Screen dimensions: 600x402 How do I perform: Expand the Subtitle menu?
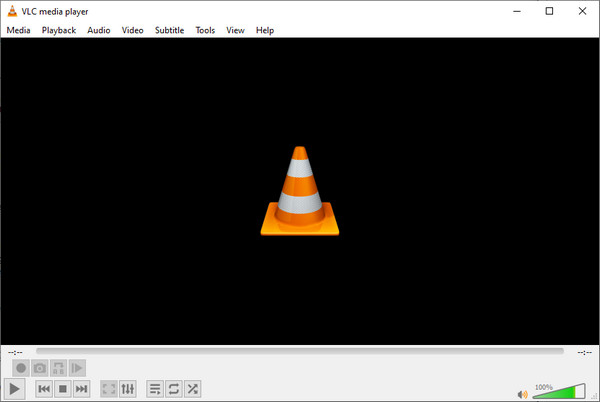pyautogui.click(x=169, y=30)
